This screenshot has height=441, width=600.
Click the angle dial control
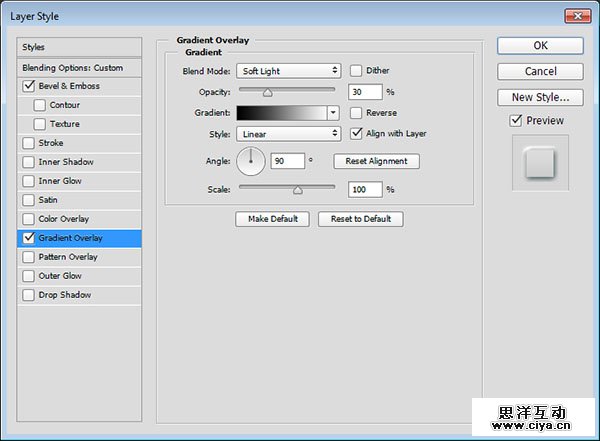point(250,161)
